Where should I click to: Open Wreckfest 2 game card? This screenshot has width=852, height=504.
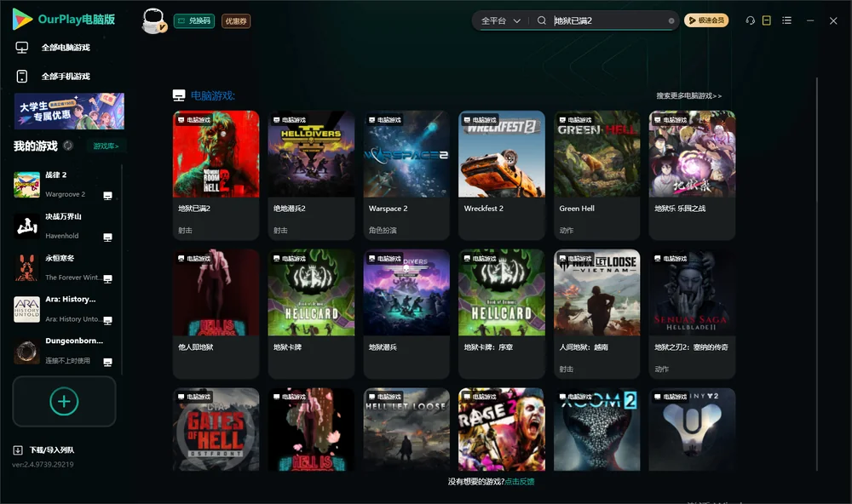click(x=502, y=175)
